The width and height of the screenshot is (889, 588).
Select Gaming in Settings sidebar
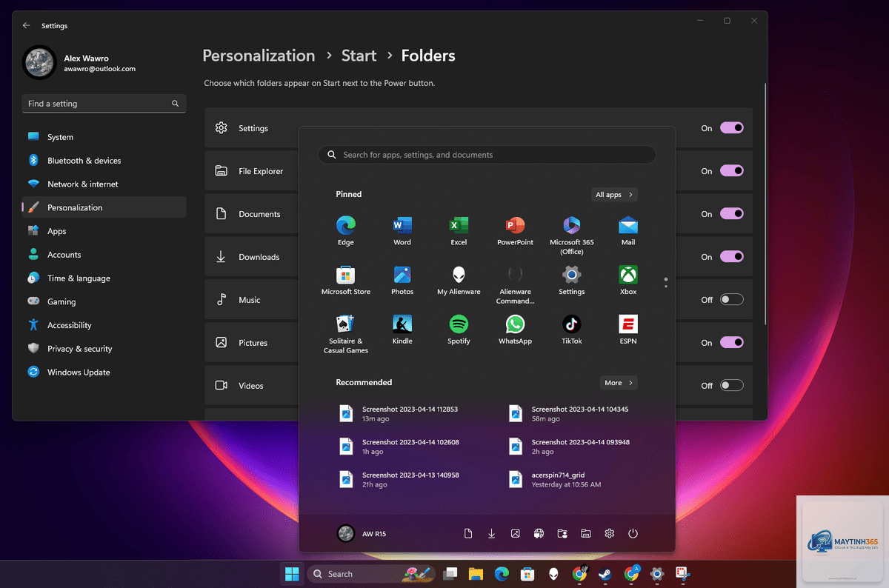[104, 301]
